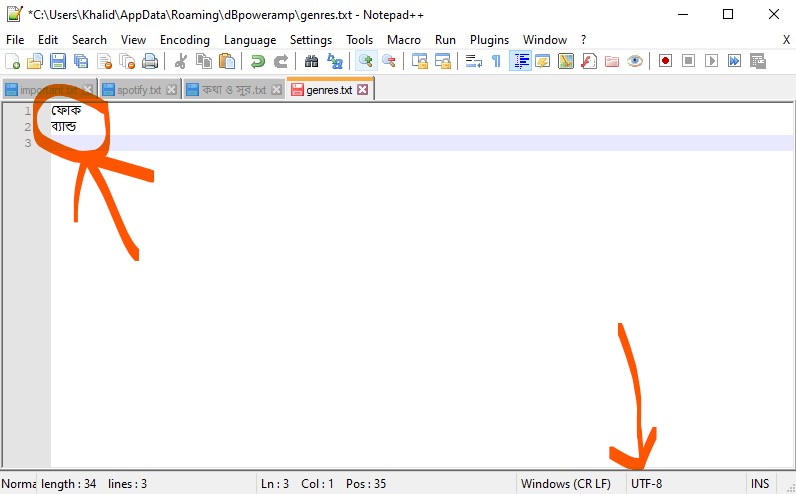Toggle the indent guide button
796x494 pixels.
520,61
